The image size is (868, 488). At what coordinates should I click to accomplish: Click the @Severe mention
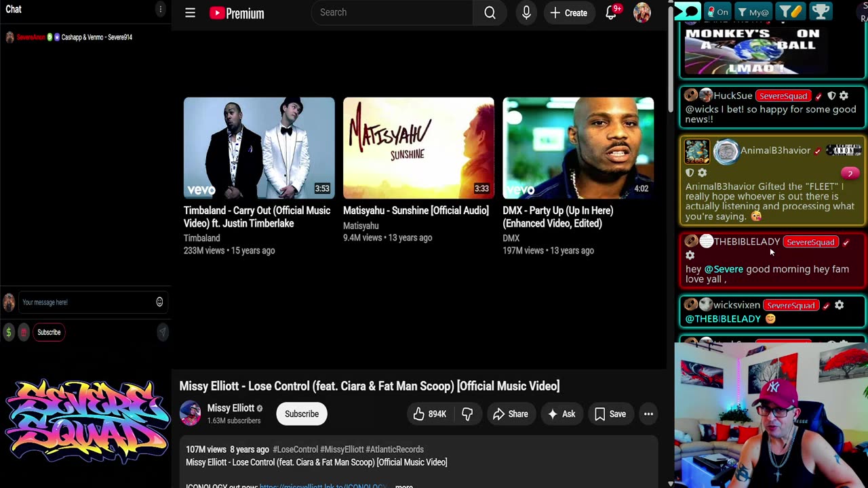[x=724, y=269]
